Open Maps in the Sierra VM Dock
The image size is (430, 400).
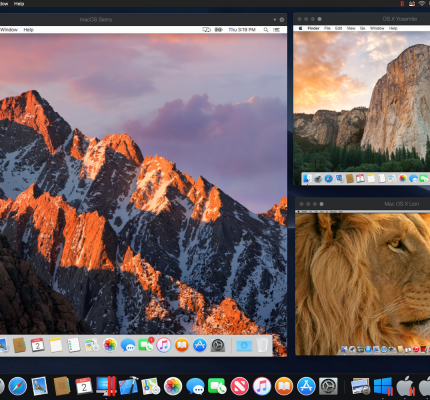click(92, 345)
